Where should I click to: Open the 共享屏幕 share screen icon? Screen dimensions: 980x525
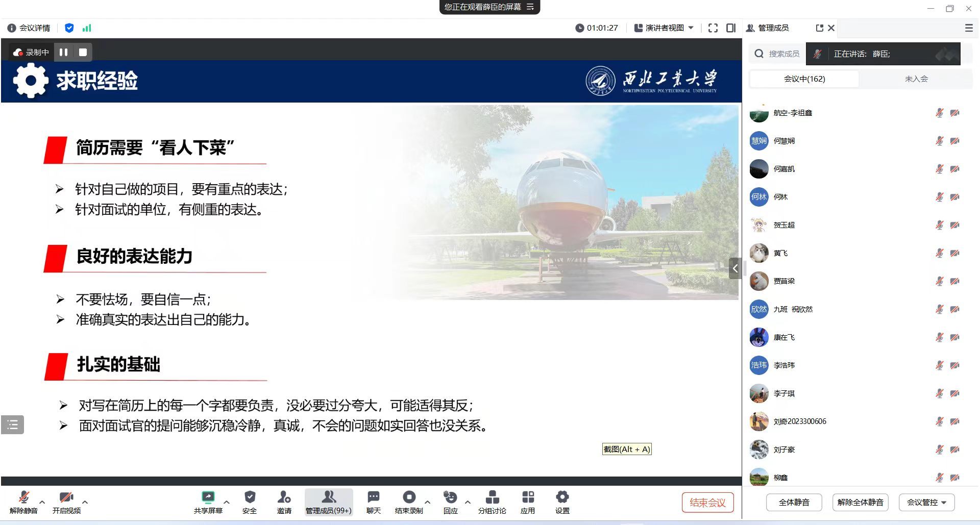[208, 497]
